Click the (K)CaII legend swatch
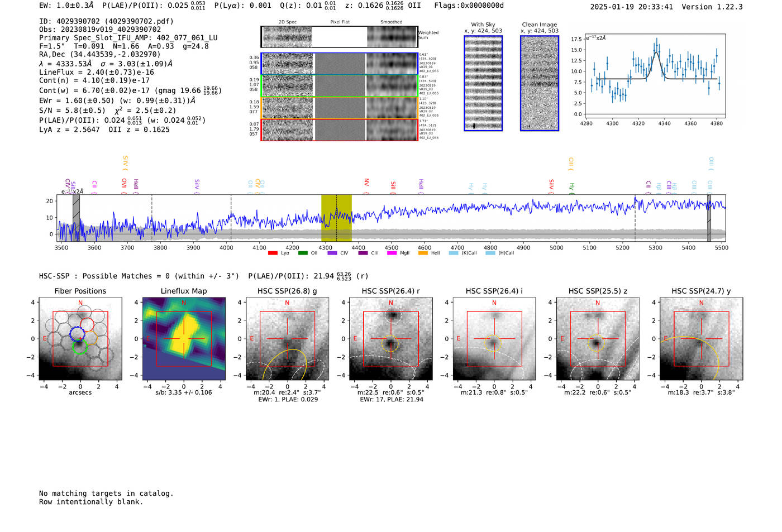The image size is (782, 532). coord(454,253)
